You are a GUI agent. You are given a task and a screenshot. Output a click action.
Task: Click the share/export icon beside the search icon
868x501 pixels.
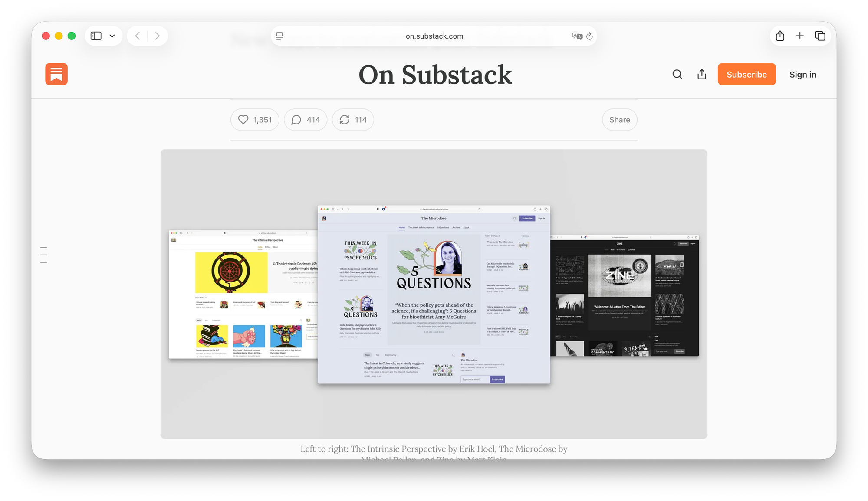pos(701,74)
